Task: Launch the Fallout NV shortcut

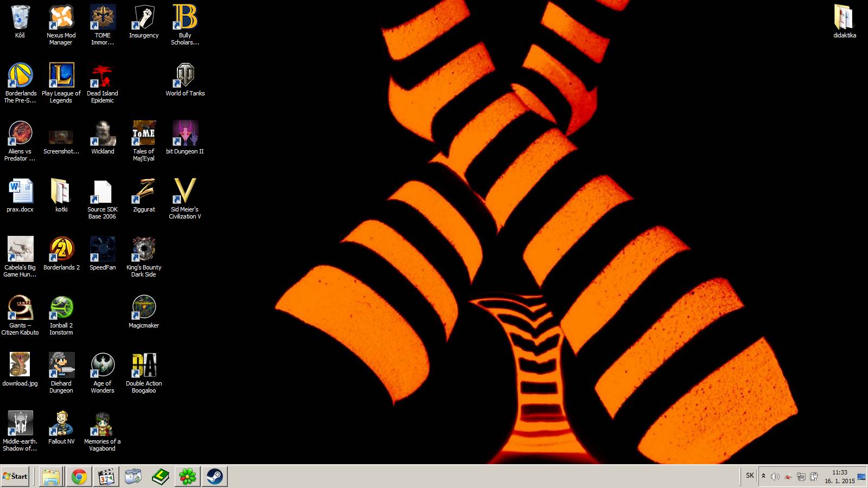Action: (x=61, y=428)
